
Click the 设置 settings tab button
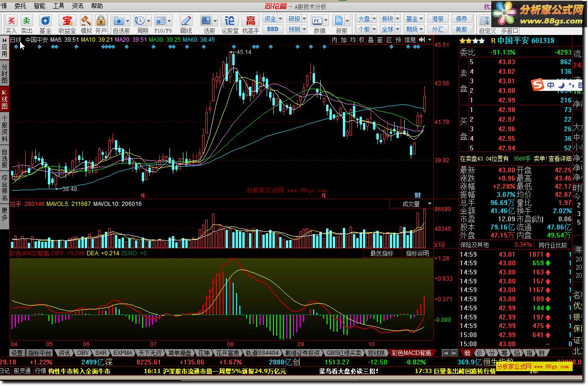(17, 353)
